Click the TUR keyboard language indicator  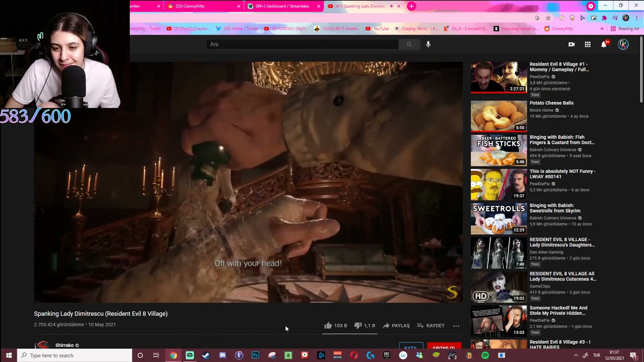(x=597, y=355)
